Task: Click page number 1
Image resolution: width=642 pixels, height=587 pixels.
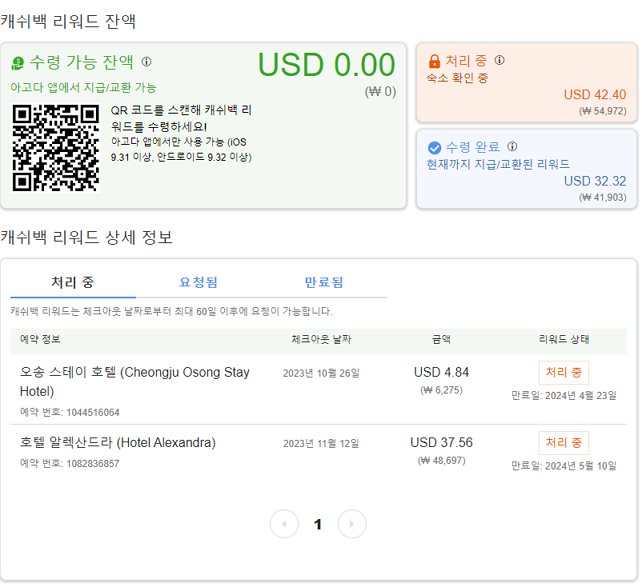Action: pyautogui.click(x=318, y=524)
